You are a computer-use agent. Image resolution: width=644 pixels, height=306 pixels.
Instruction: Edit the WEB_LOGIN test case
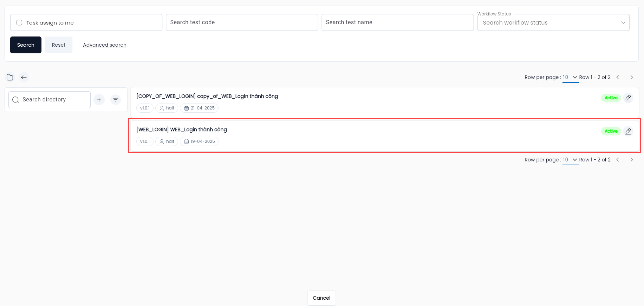[x=628, y=131]
